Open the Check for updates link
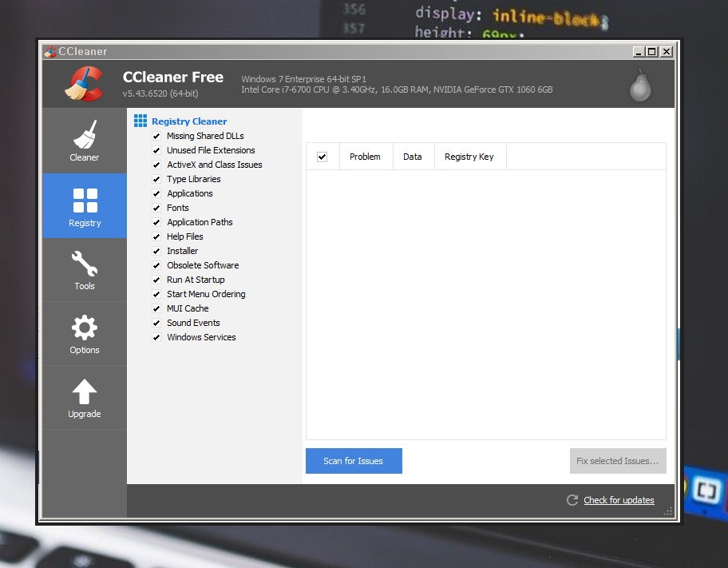 pyautogui.click(x=619, y=500)
